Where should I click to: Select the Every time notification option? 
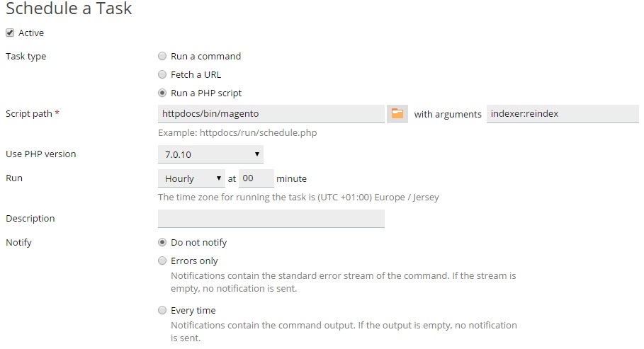162,310
